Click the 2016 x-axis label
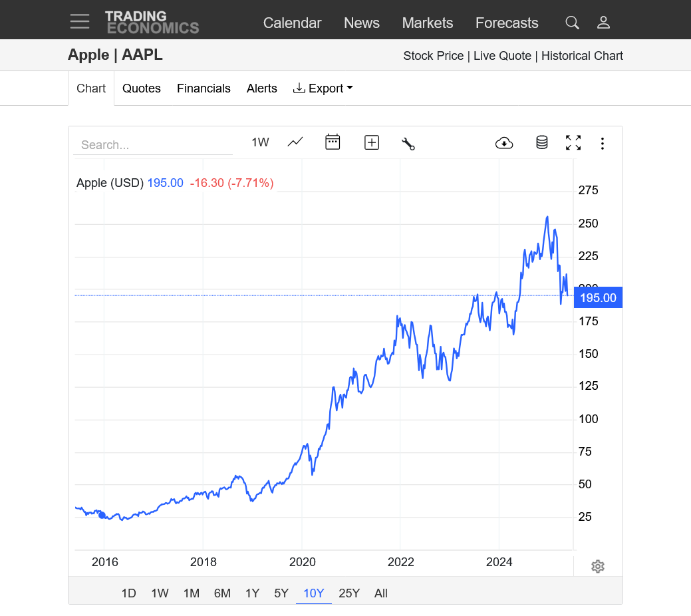691x616 pixels. [105, 561]
